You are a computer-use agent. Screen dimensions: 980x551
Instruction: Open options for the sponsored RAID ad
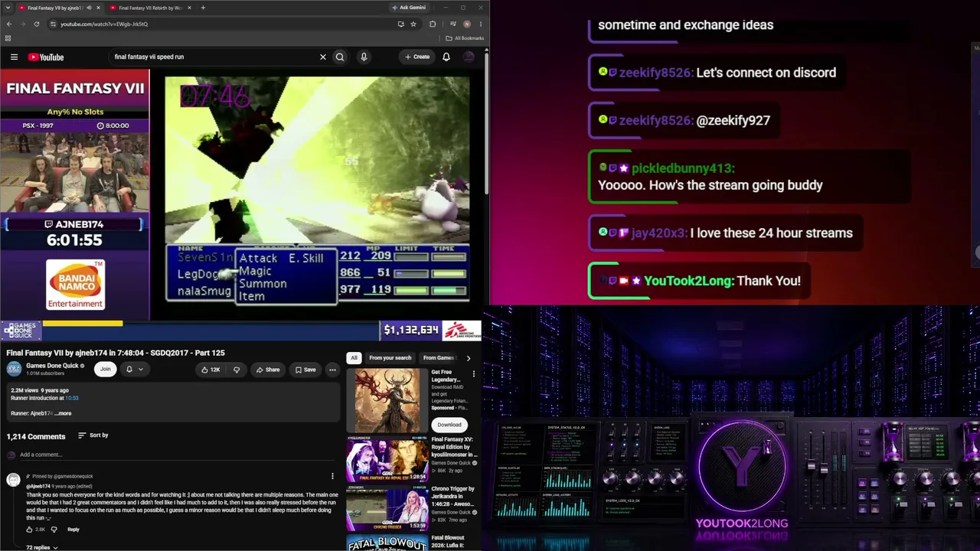pyautogui.click(x=473, y=374)
